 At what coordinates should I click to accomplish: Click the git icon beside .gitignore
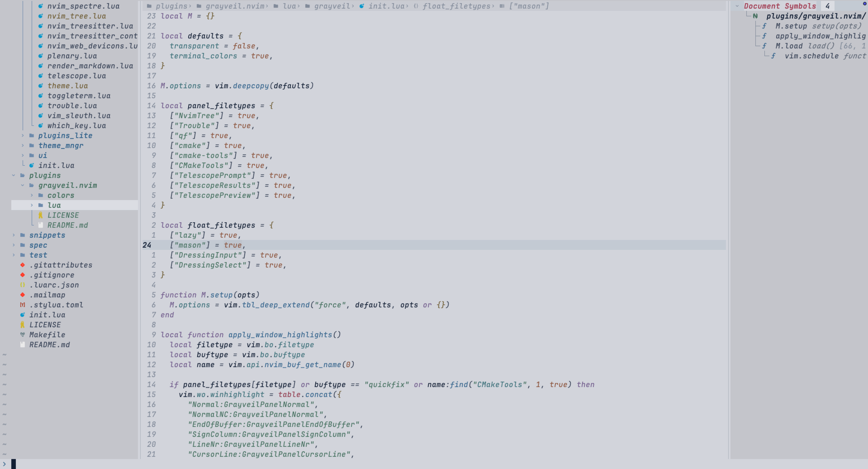(x=23, y=275)
